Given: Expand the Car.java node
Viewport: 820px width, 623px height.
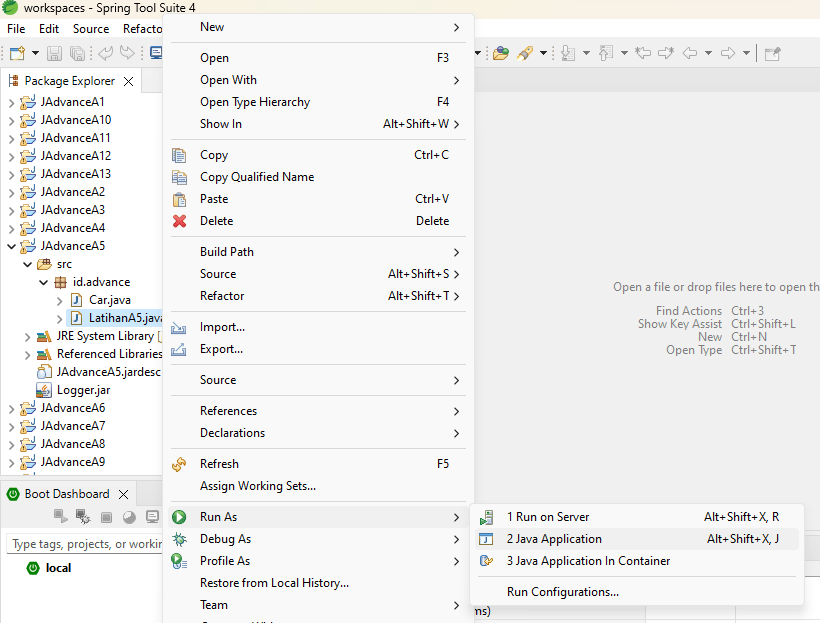Looking at the screenshot, I should (x=60, y=301).
